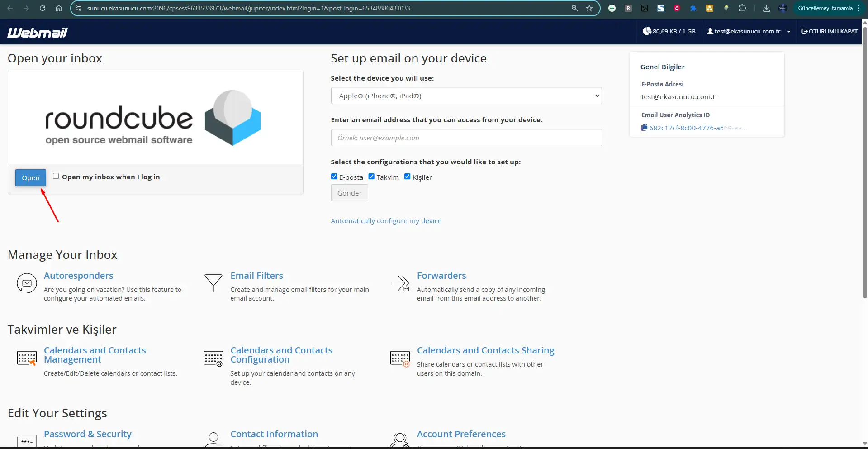This screenshot has height=449, width=868.
Task: Click the 'test@ekasunucu.com.tr' E-Posta Adresi value
Action: click(679, 97)
